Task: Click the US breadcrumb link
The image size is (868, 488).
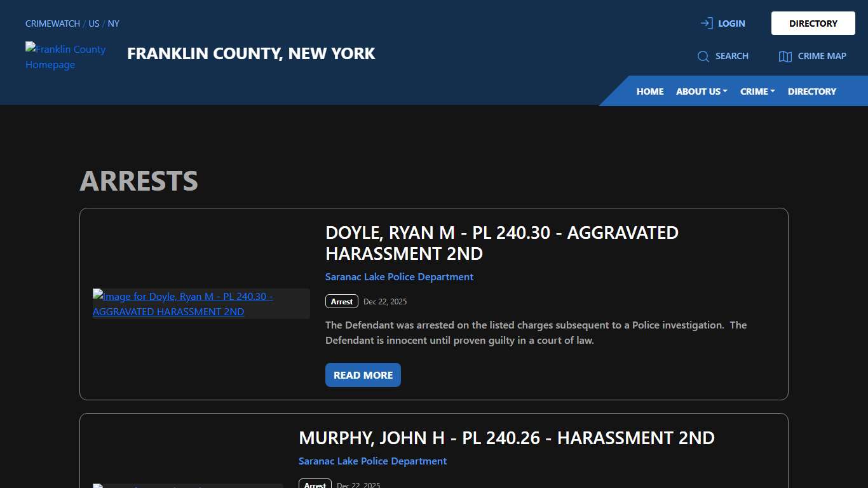Action: coord(93,24)
